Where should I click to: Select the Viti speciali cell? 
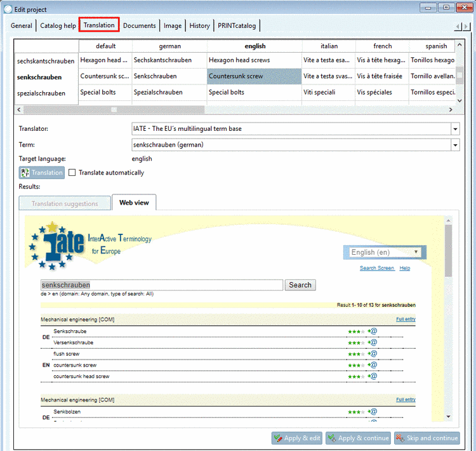tap(329, 92)
